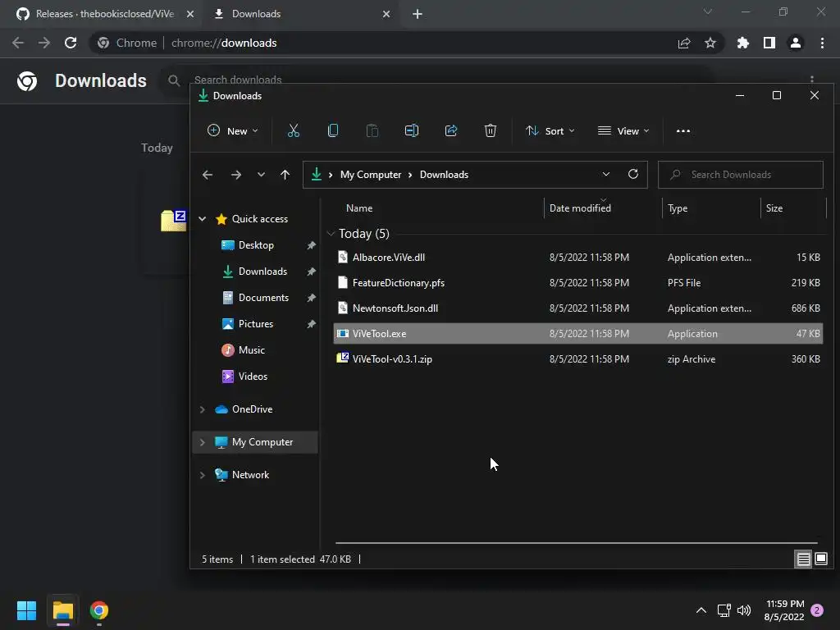Open the Sort dropdown menu
The image size is (840, 630).
coord(550,130)
